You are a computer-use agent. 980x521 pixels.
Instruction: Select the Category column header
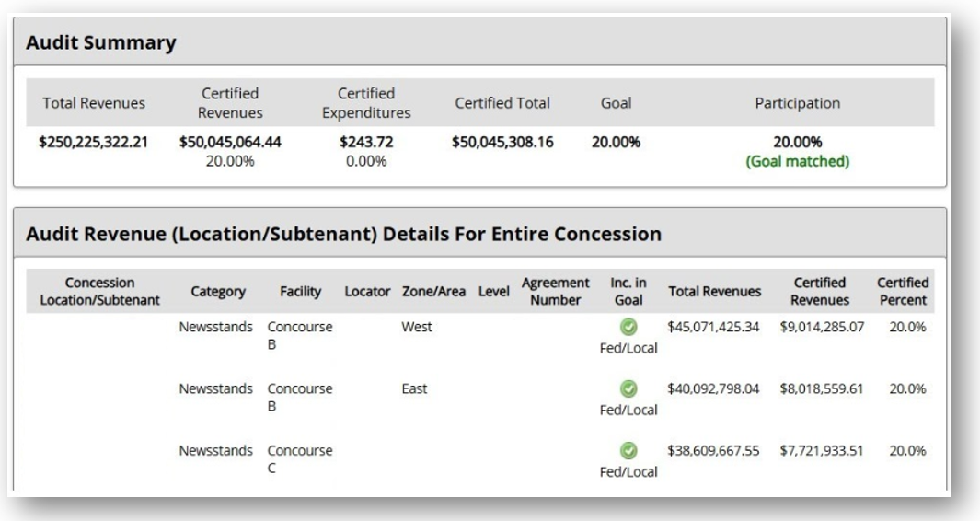click(218, 292)
